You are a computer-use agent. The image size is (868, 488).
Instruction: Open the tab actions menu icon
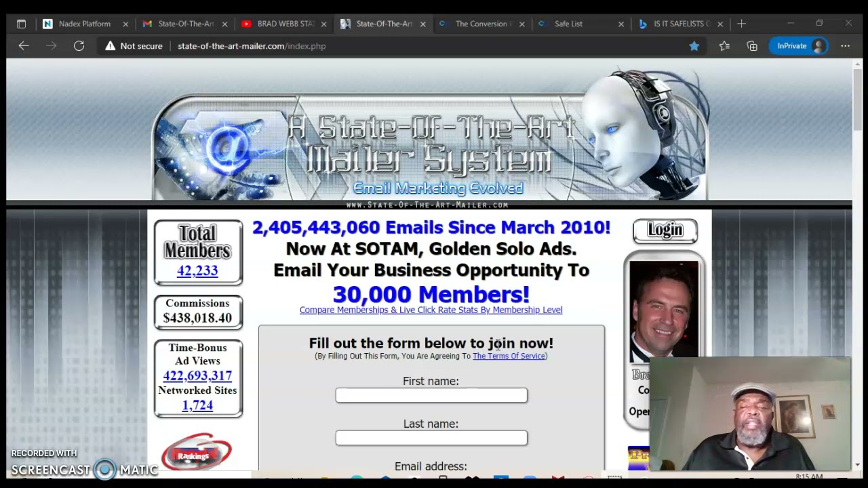[x=21, y=24]
